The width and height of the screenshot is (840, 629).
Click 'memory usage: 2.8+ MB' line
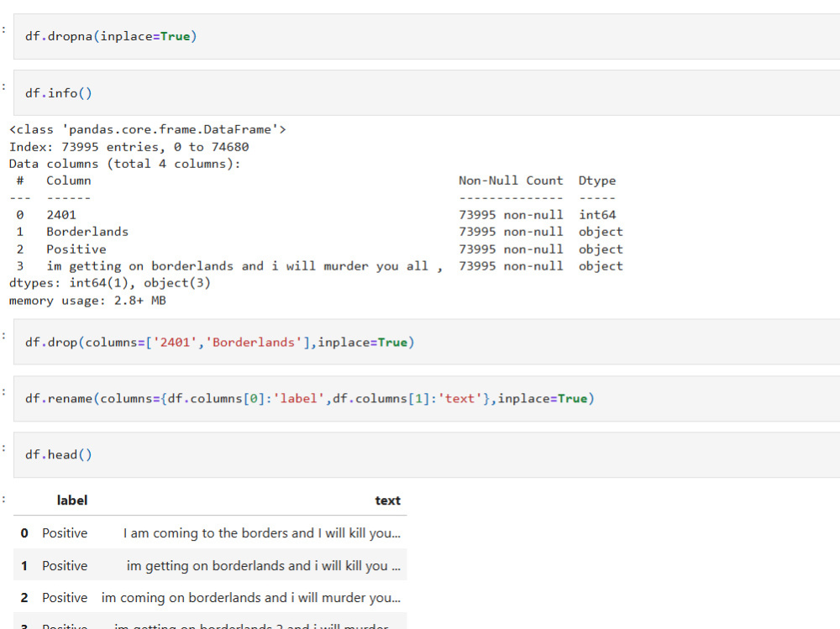87,301
